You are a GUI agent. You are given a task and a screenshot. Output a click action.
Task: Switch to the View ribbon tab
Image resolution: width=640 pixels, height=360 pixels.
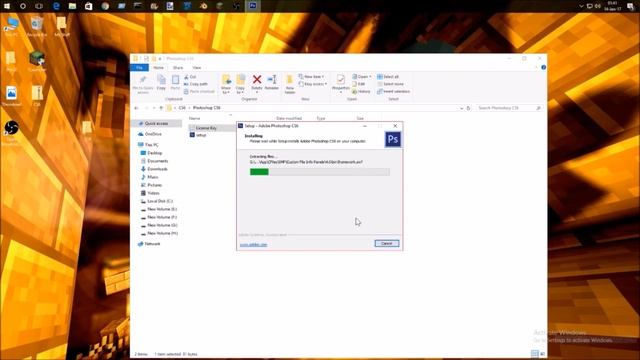pos(197,67)
